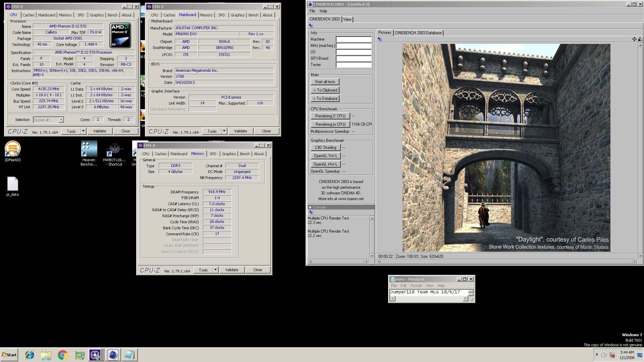644x362 pixels.
Task: Click the Console panel collapse square icon
Action: pyautogui.click(x=310, y=207)
